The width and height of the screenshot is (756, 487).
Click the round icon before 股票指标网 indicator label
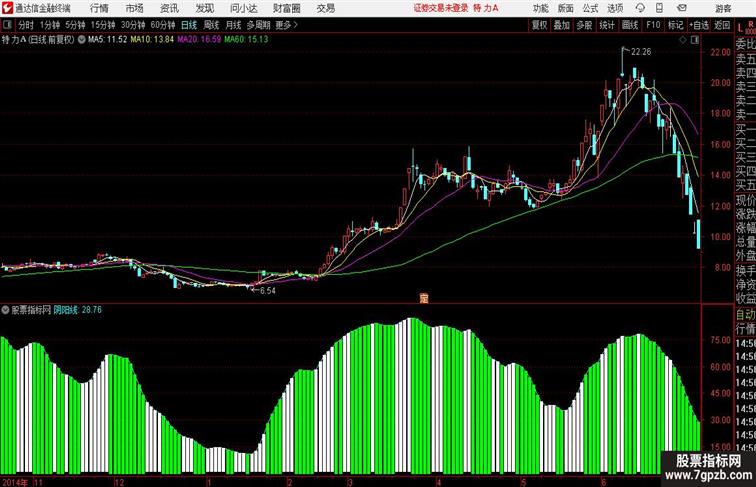click(x=5, y=310)
